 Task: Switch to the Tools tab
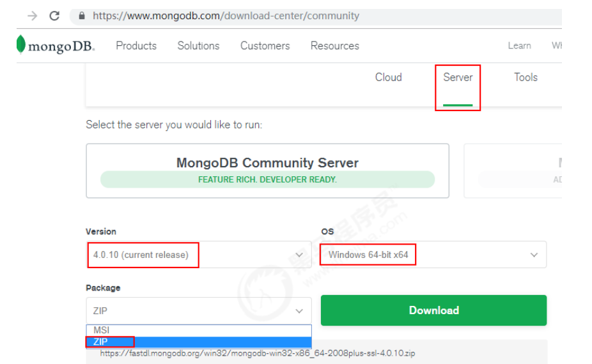[x=526, y=77]
